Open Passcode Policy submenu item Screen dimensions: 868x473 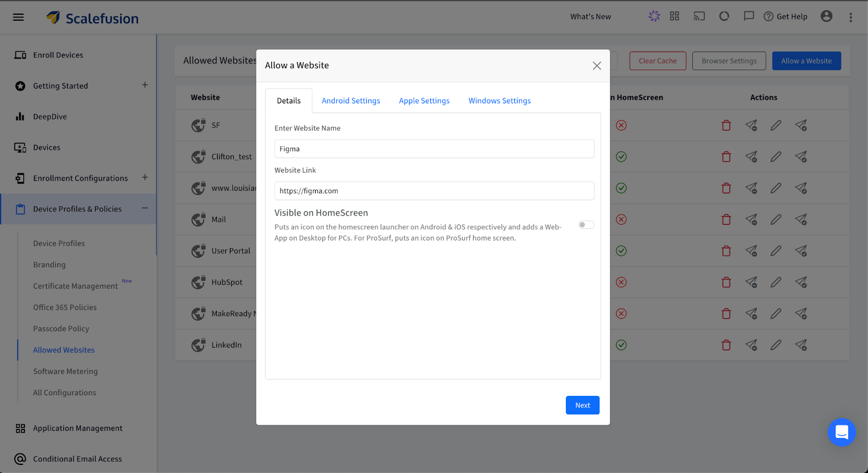point(61,329)
